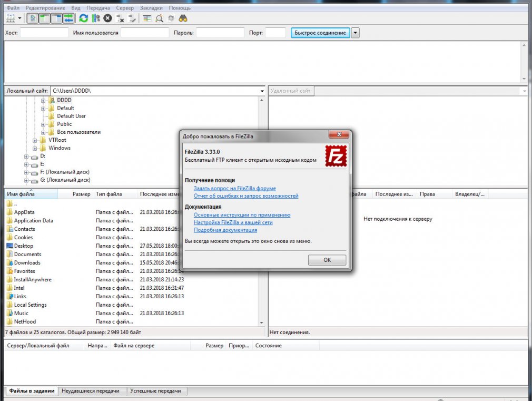
Task: Toggle the remote directory tree
Action: pos(57,18)
